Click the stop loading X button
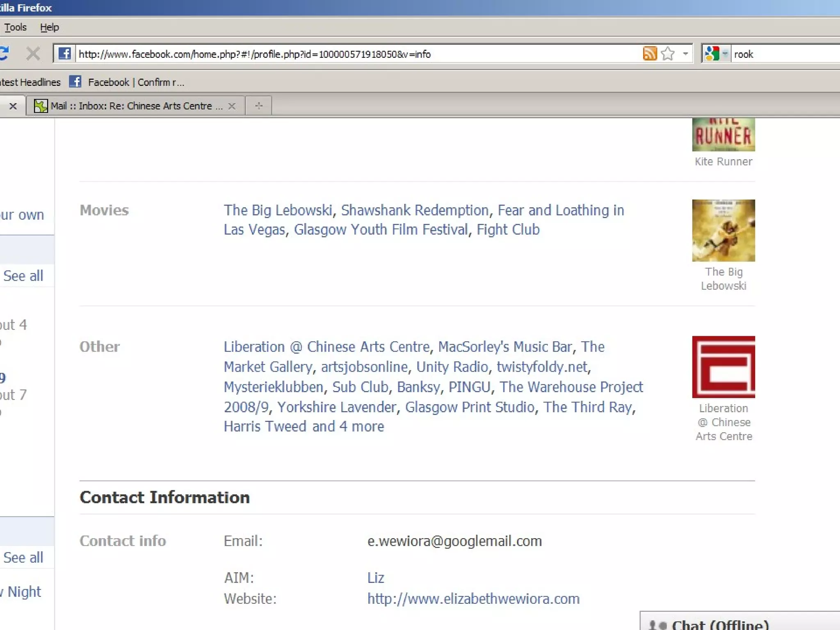This screenshot has height=630, width=840. tap(33, 54)
